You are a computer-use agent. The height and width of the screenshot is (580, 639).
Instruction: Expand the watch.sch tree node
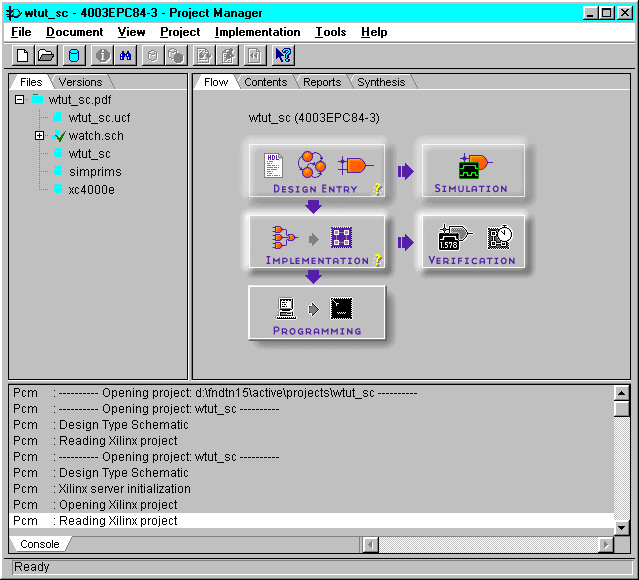coord(39,136)
